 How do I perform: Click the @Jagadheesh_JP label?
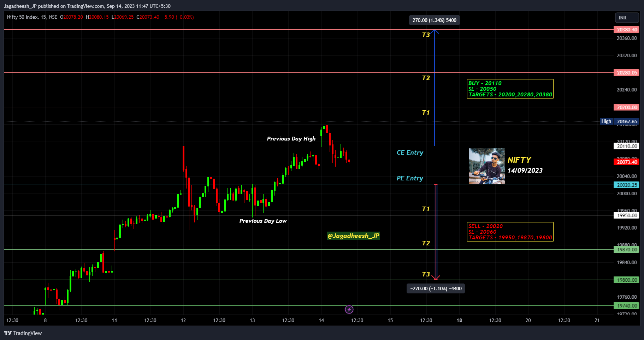pyautogui.click(x=353, y=236)
